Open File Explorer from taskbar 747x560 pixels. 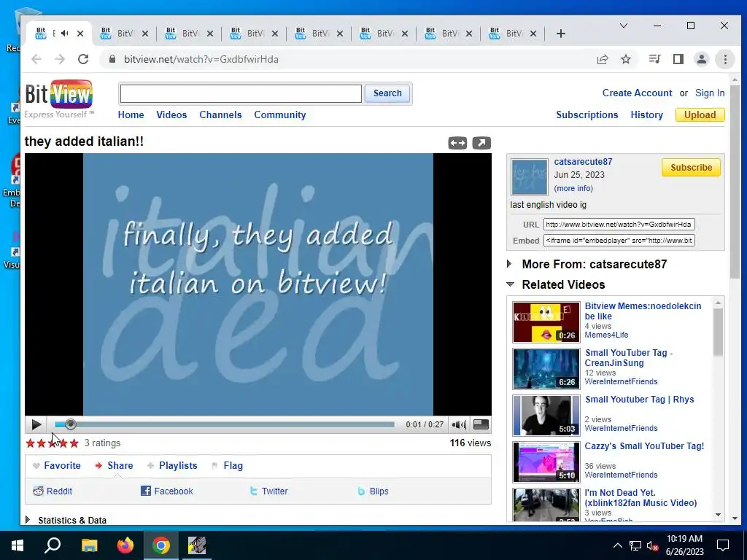(x=89, y=545)
